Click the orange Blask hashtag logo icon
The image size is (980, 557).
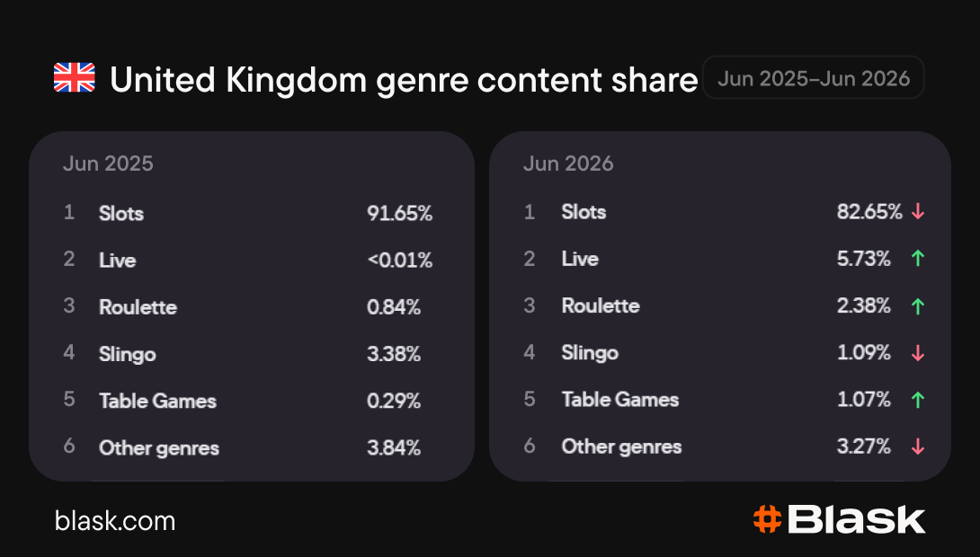pos(768,519)
